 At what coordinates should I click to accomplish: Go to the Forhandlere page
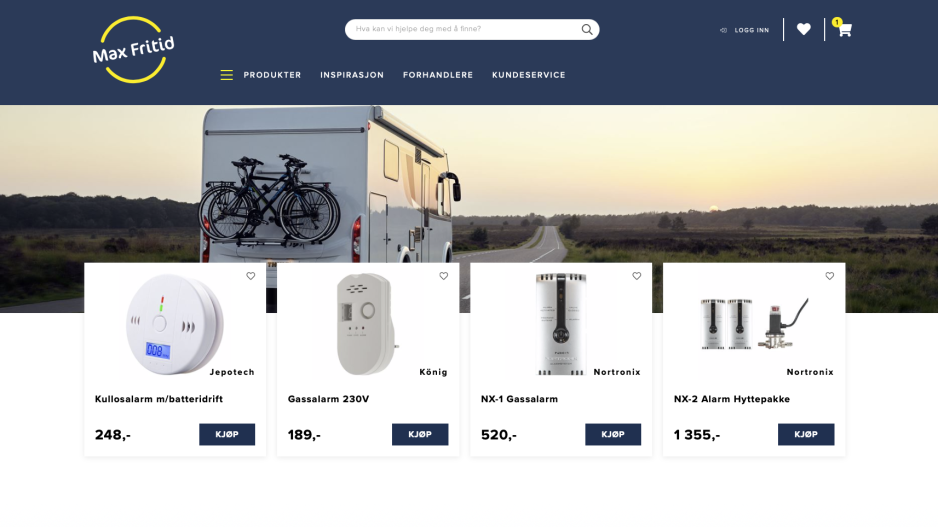click(438, 75)
